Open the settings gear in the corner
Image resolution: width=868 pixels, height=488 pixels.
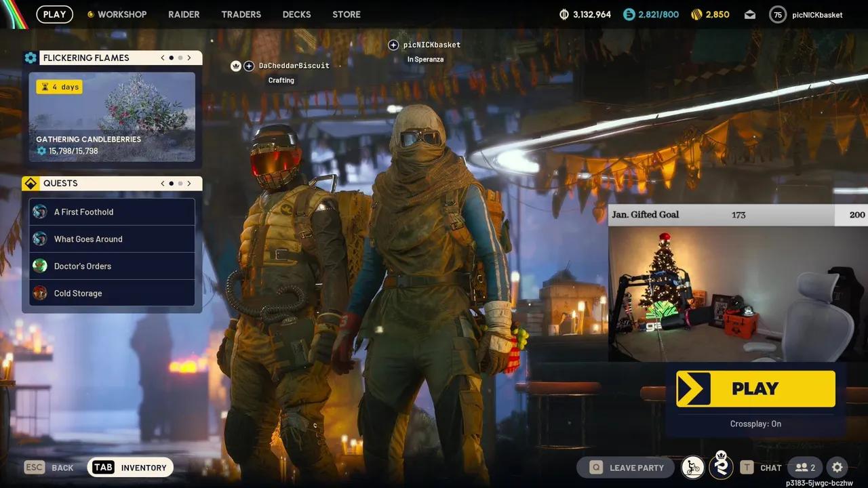coord(837,467)
